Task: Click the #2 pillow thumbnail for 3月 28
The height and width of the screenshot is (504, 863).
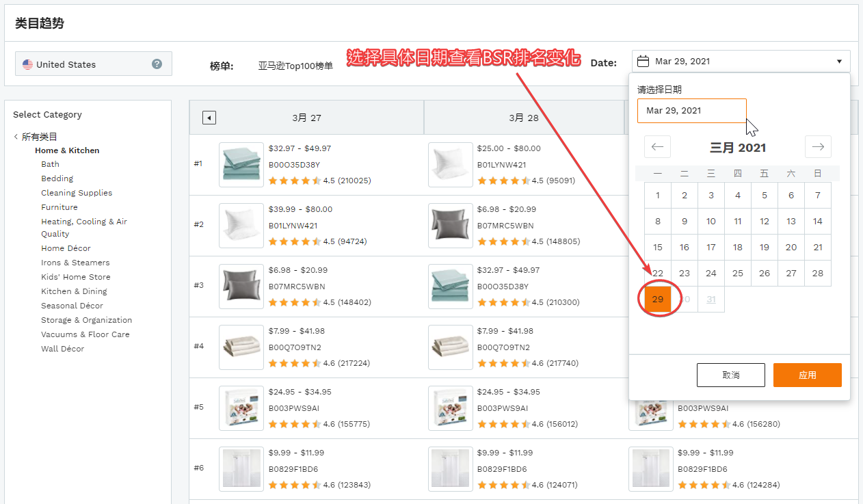Action: coord(450,226)
